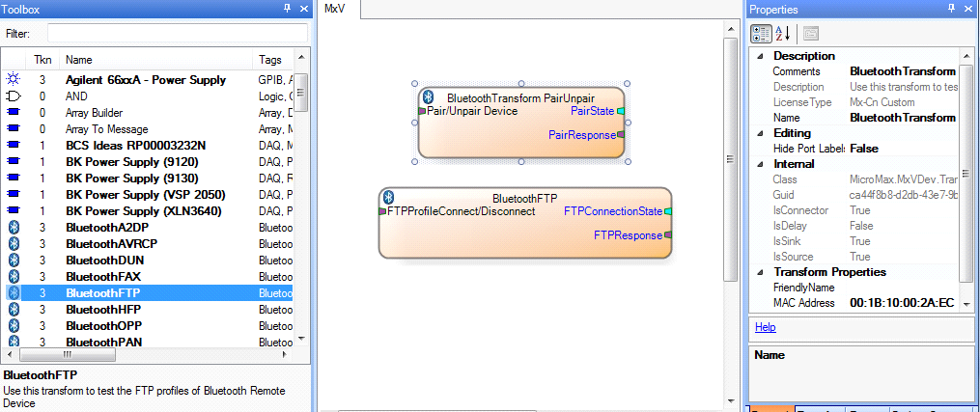Select the BluetoothTransform PairUnpair node title

(x=520, y=98)
